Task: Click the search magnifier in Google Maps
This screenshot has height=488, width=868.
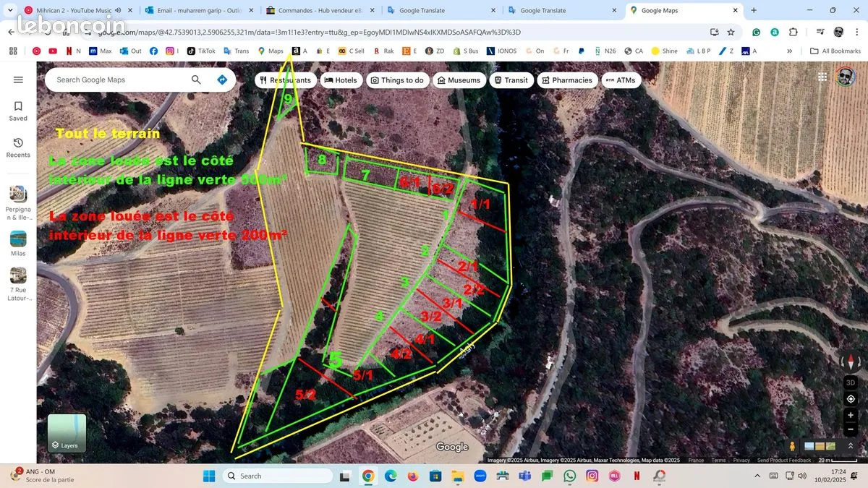Action: pyautogui.click(x=196, y=80)
